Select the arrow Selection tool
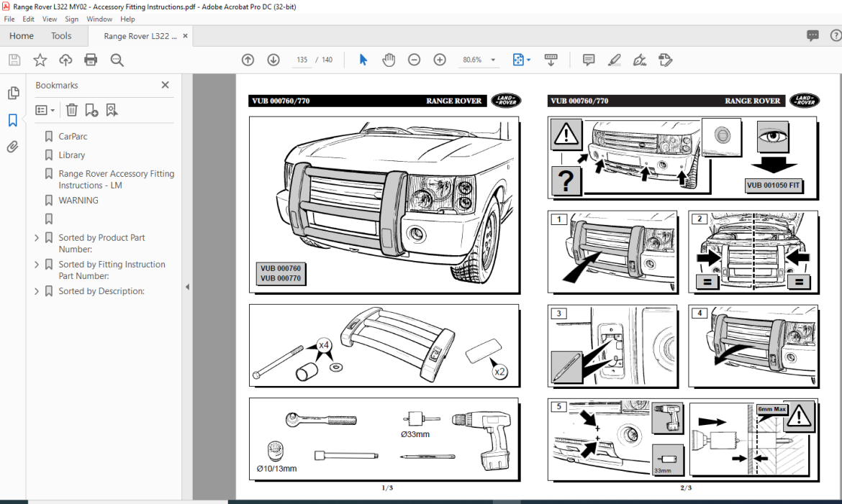The image size is (842, 504). pos(363,60)
